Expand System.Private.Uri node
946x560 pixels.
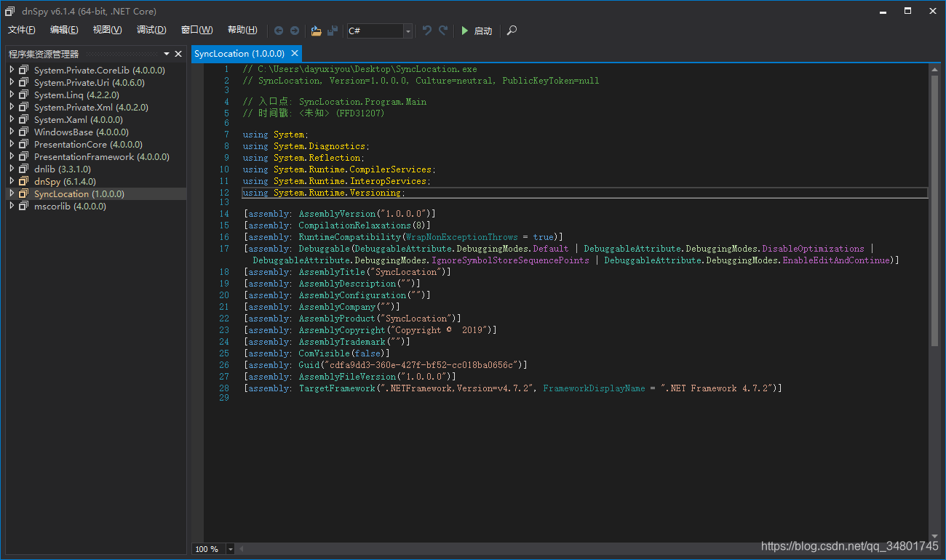pyautogui.click(x=12, y=82)
